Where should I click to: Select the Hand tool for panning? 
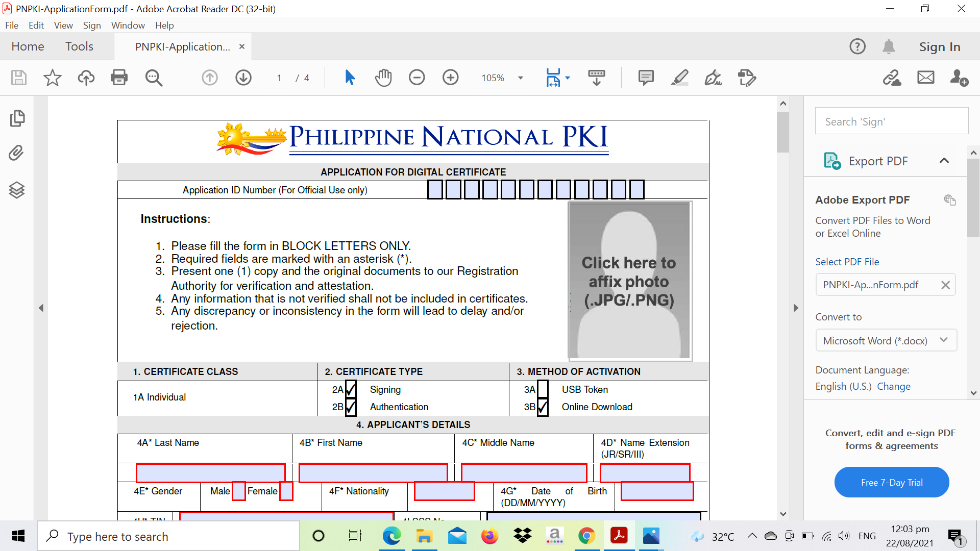[383, 78]
